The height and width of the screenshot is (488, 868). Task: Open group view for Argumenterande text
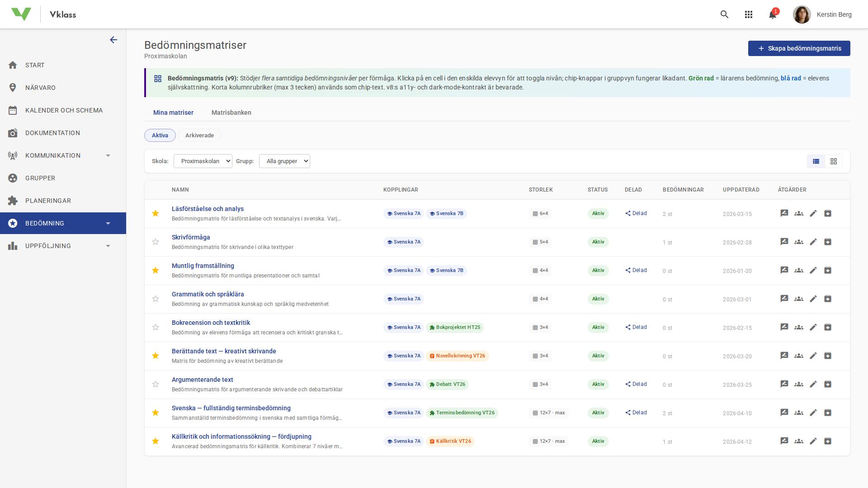pos(799,384)
